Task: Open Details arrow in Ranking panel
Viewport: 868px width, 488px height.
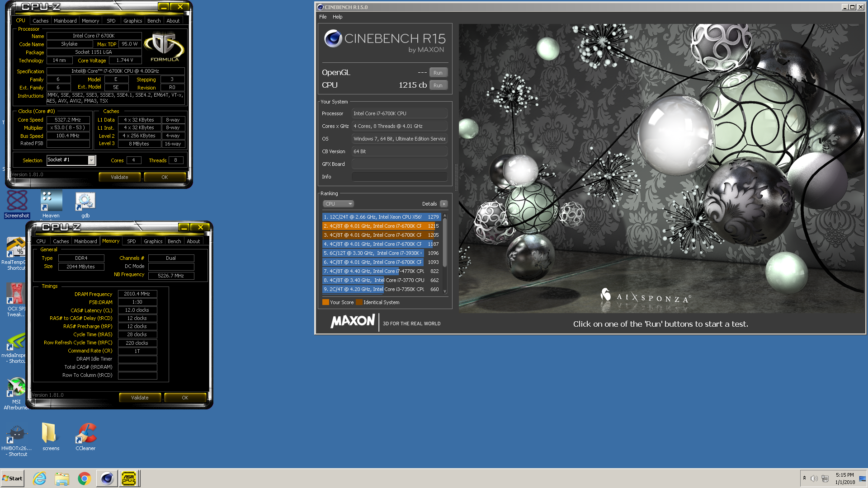Action: (x=444, y=204)
